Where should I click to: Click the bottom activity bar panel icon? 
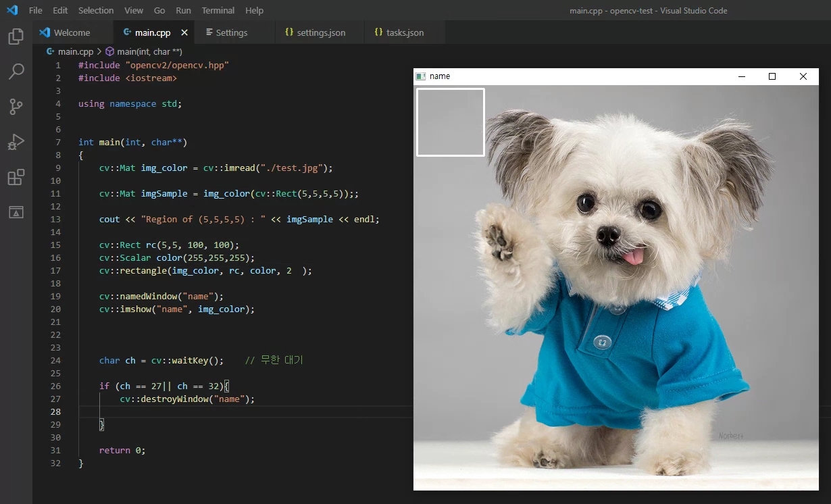click(16, 213)
